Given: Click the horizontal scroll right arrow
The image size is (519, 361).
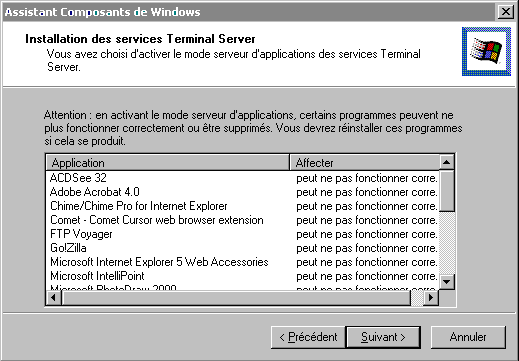Looking at the screenshot, I should pos(431,297).
